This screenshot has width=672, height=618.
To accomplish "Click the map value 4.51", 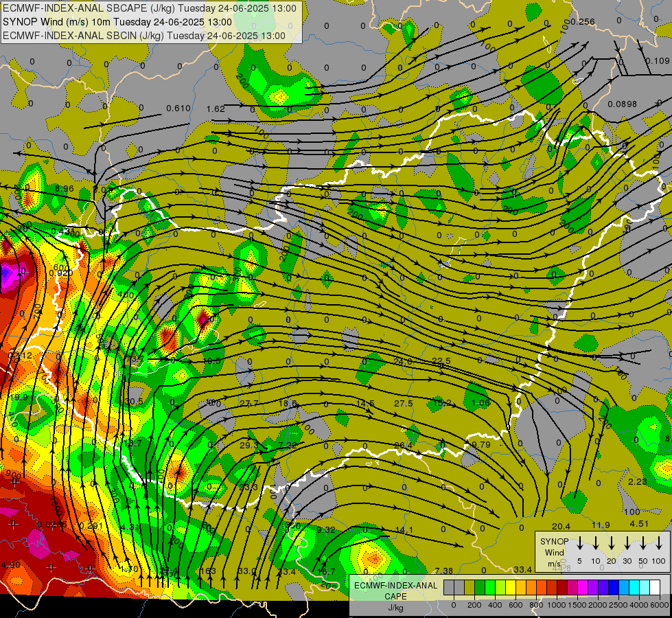I will [x=639, y=524].
